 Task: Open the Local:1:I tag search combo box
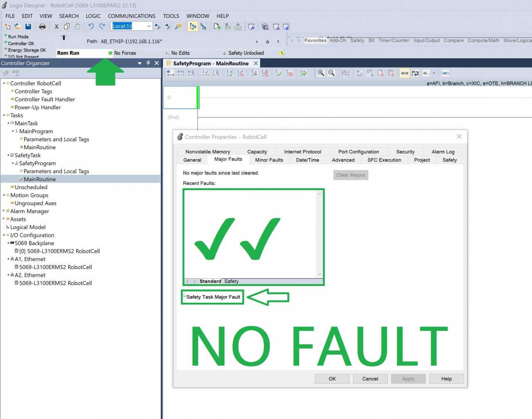tap(132, 26)
